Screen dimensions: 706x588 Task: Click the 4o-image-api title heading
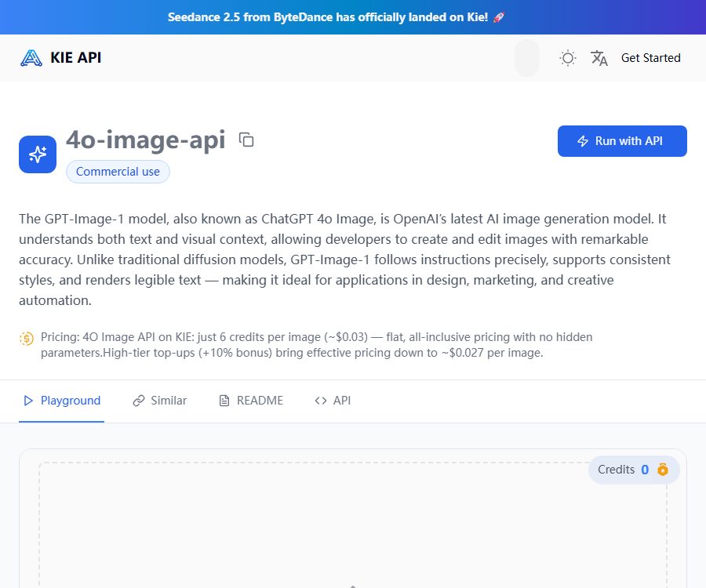click(145, 140)
